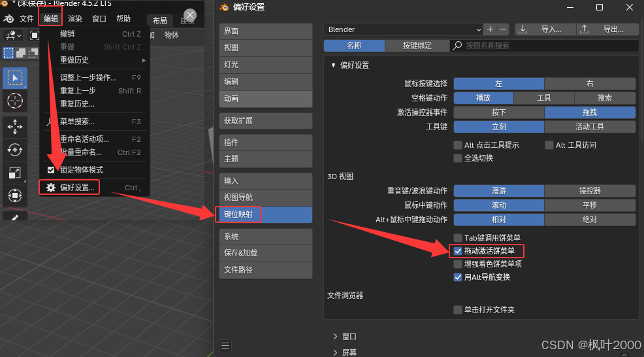This screenshot has width=644, height=357.
Task: Select the 3D Cursor tool icon
Action: (x=15, y=100)
